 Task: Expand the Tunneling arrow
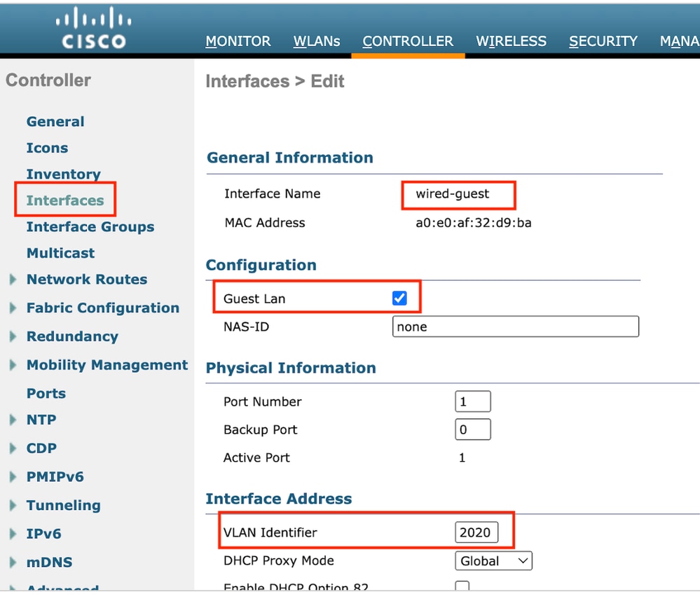[13, 505]
